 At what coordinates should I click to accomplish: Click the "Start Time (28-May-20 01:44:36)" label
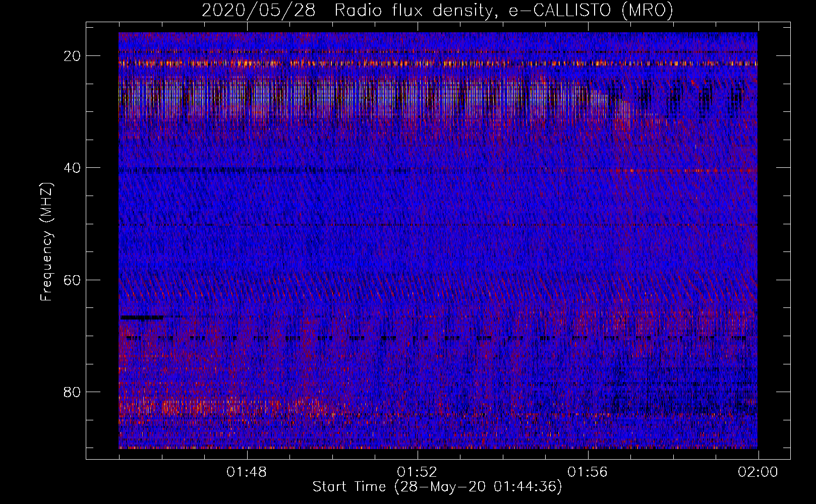(437, 487)
